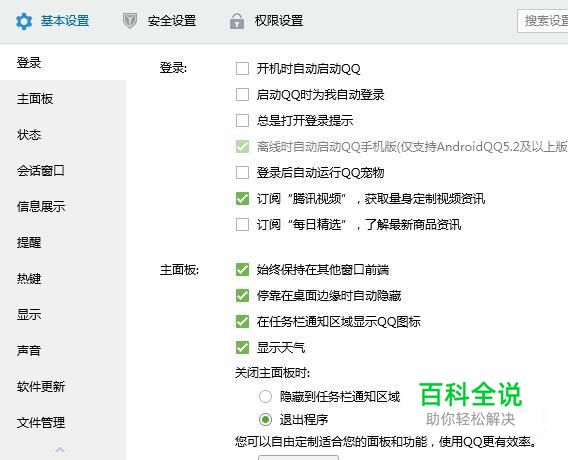Viewport: 568px width, 460px height.
Task: Go to 提醒 in the sidebar
Action: 29,242
